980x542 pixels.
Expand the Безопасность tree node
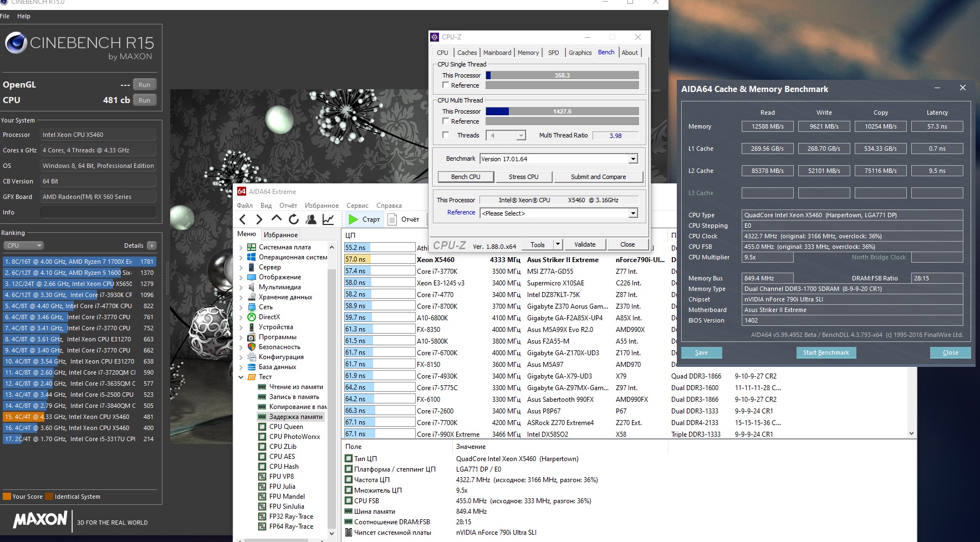pyautogui.click(x=241, y=347)
